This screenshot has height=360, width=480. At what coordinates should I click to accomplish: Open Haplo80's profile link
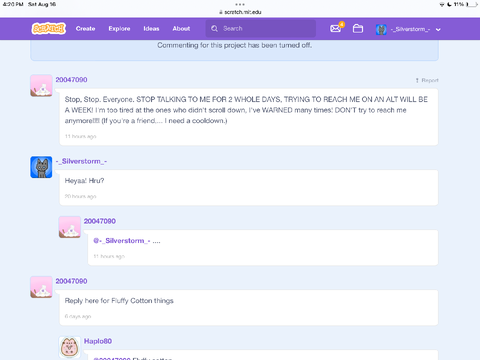pyautogui.click(x=98, y=341)
